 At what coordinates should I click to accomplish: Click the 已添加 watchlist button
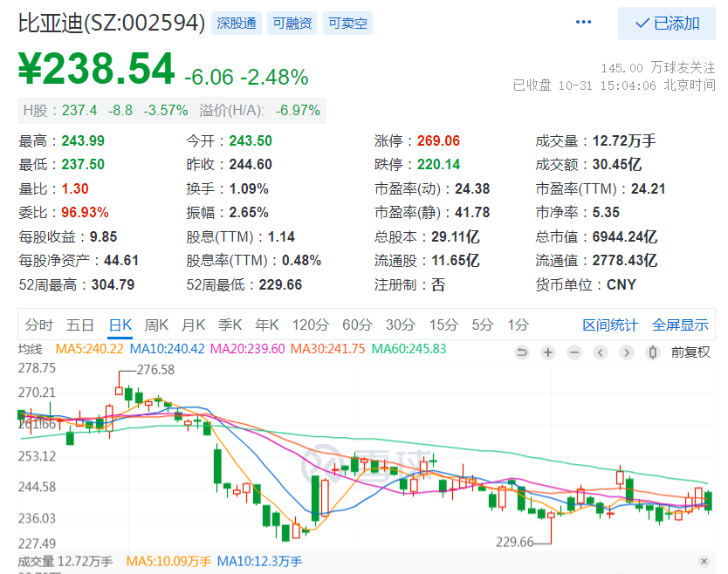click(x=666, y=24)
